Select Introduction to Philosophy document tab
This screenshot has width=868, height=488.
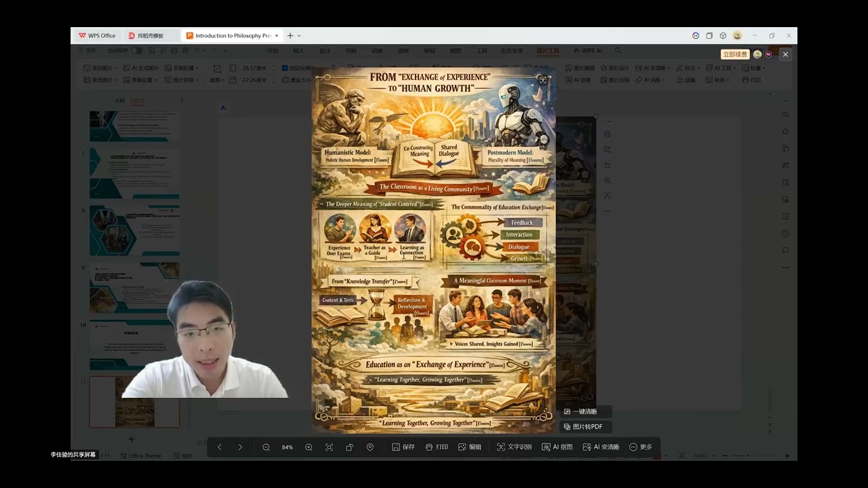pyautogui.click(x=232, y=35)
